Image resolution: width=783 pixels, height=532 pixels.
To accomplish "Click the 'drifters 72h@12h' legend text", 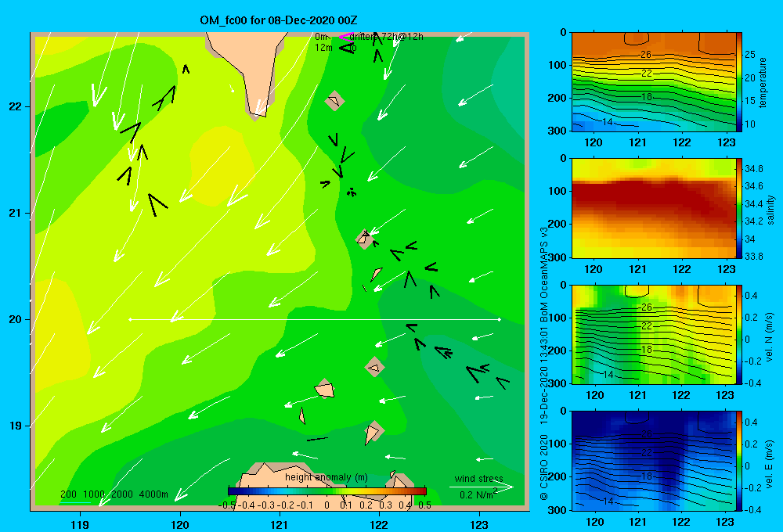I will click(386, 37).
